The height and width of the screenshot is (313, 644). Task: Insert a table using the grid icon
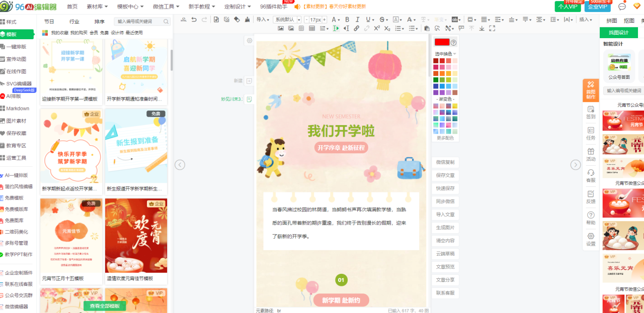[312, 29]
